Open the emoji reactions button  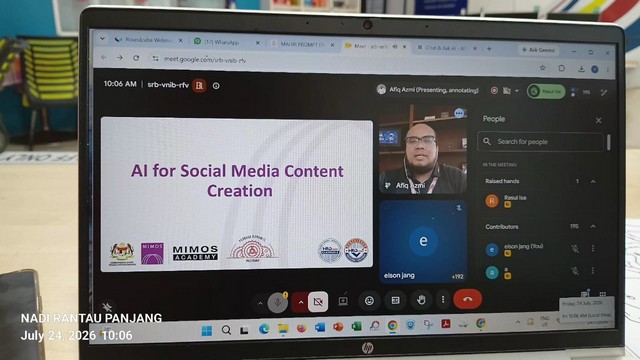click(369, 301)
